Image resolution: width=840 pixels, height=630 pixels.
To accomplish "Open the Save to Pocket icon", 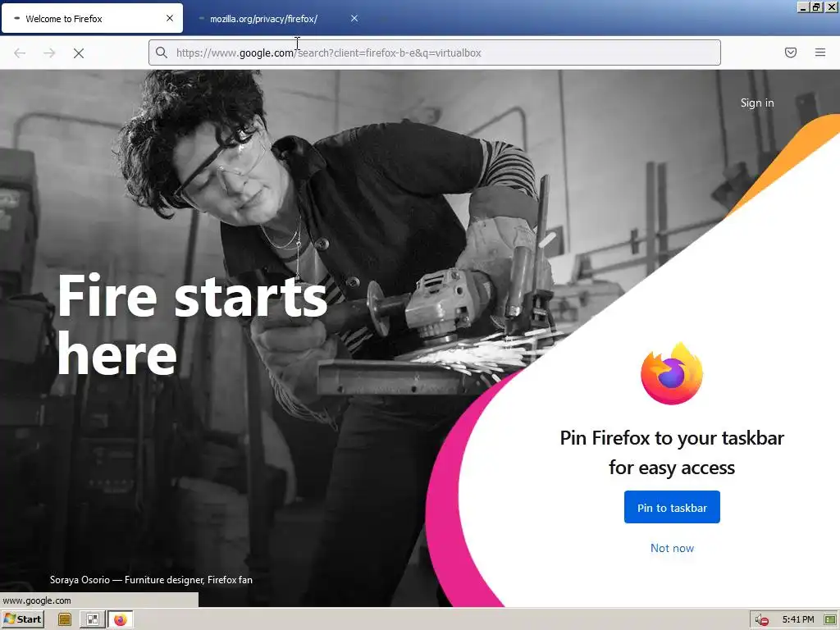I will (791, 52).
